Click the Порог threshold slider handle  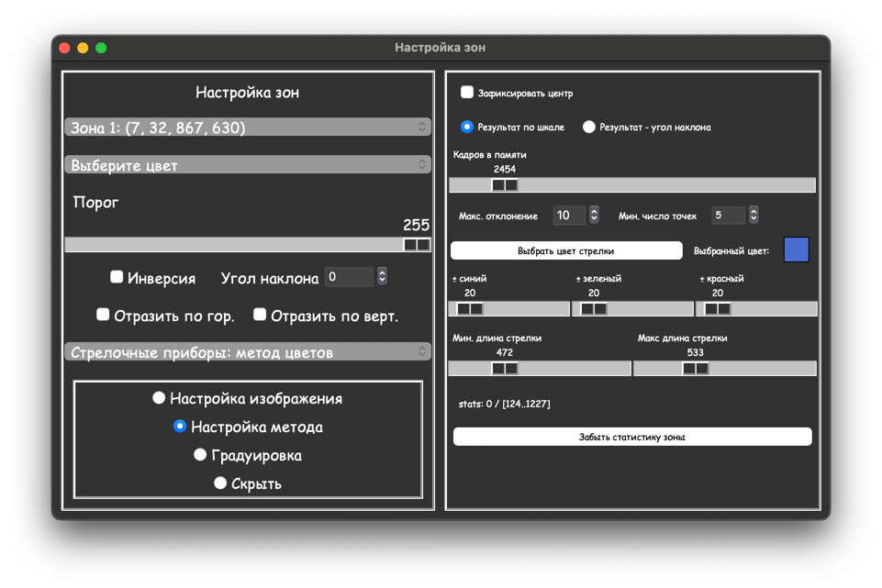pos(417,245)
